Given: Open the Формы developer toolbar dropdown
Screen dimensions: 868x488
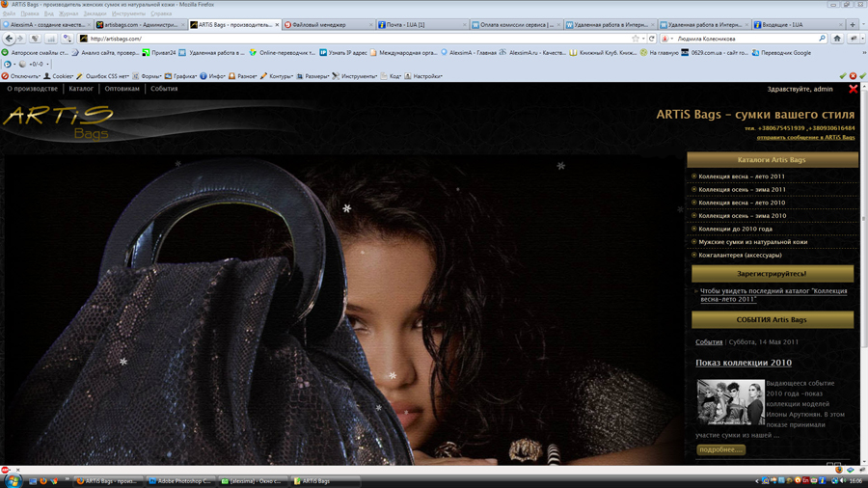Looking at the screenshot, I should coord(147,76).
